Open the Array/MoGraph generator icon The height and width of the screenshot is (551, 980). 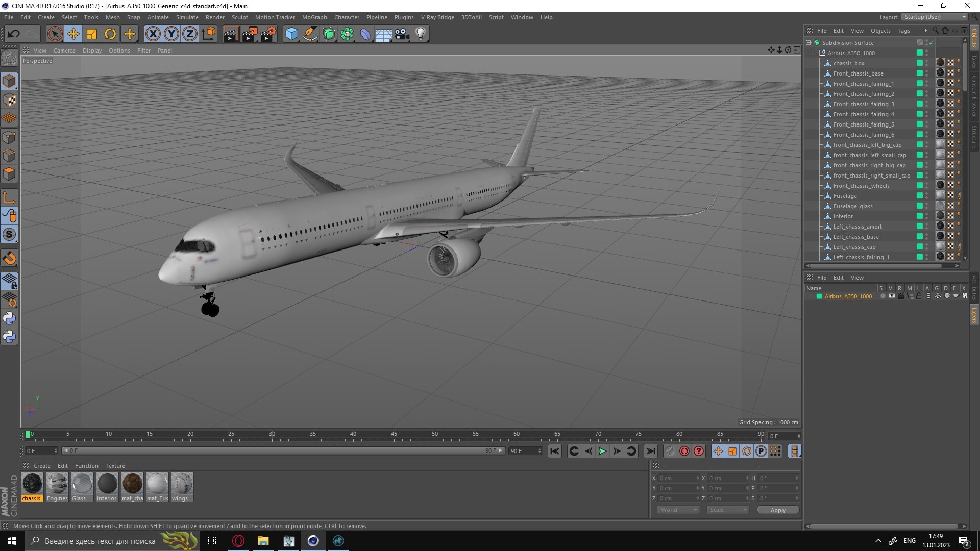pyautogui.click(x=347, y=34)
